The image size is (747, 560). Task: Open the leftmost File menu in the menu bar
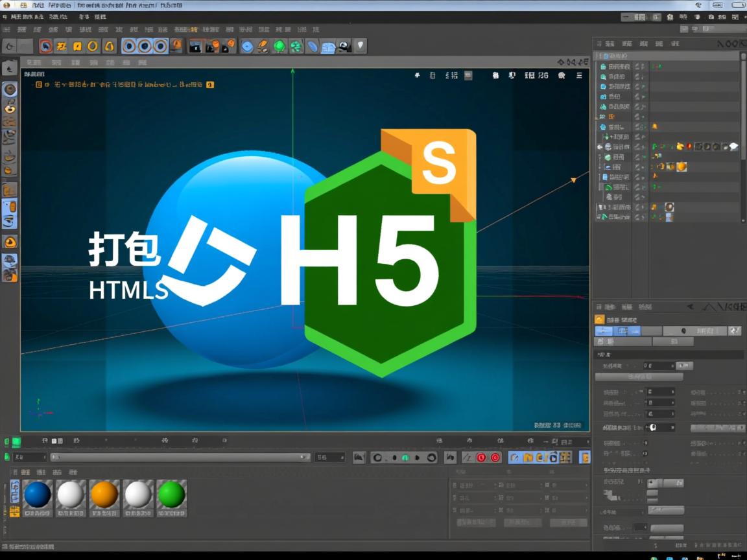(x=6, y=16)
